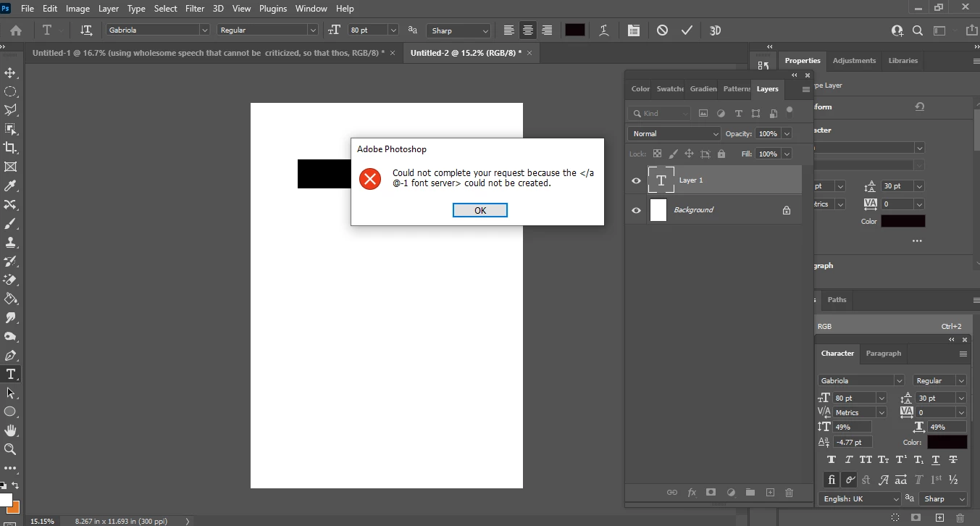
Task: Open the File menu
Action: tap(28, 9)
